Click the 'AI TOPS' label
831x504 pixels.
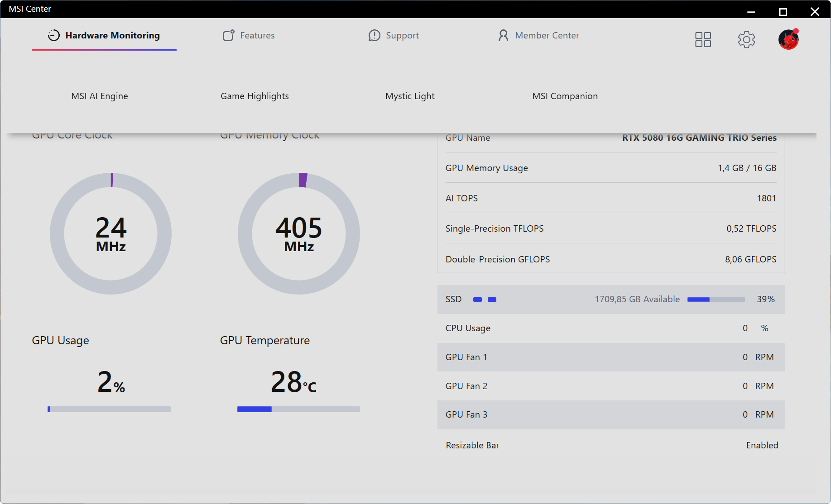pyautogui.click(x=461, y=198)
